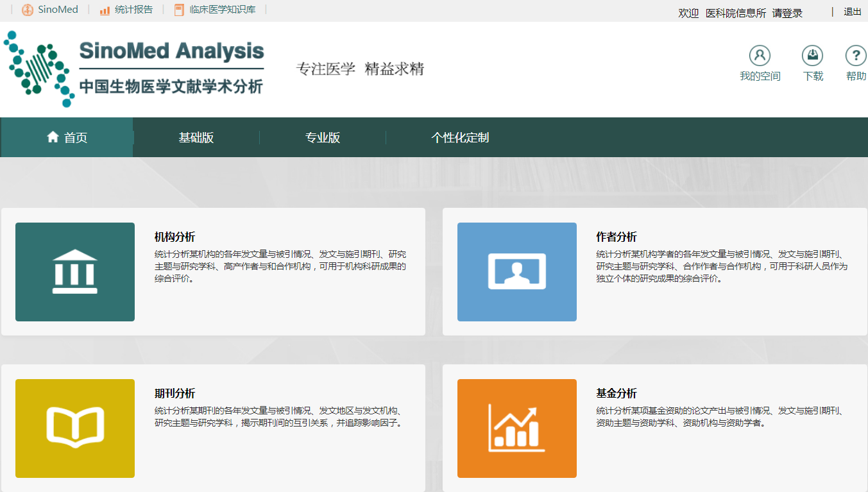Viewport: 868px width, 492px height.
Task: Switch to the 基础版 tab
Action: [x=196, y=138]
